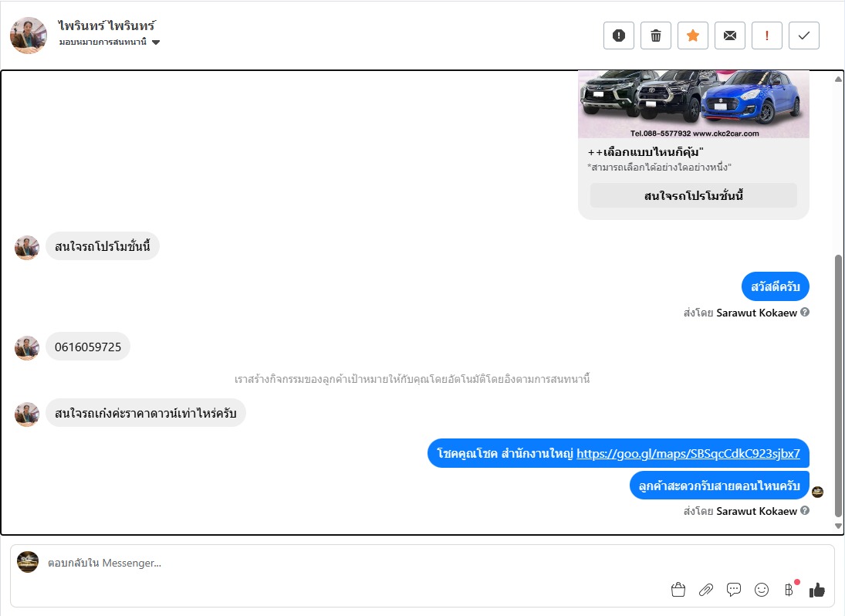Send a thumbs-up like
The width and height of the screenshot is (845, 616).
click(817, 590)
